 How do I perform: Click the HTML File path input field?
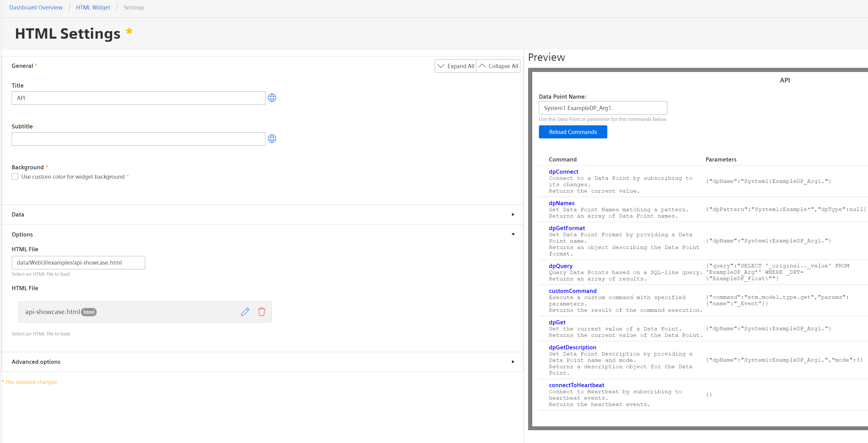(x=78, y=262)
